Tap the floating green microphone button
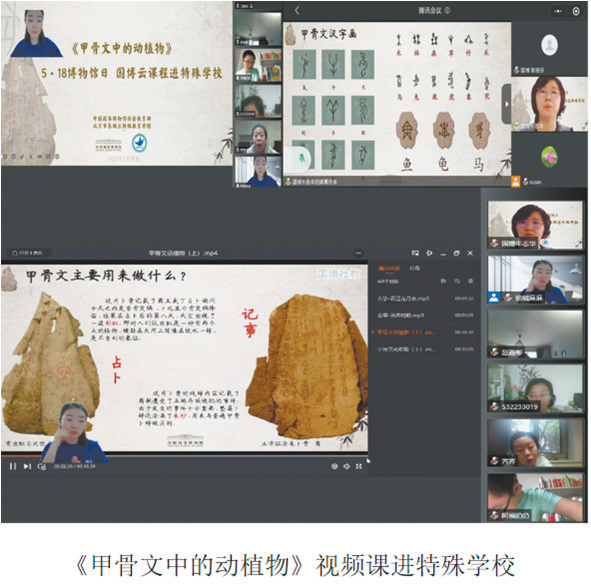The height and width of the screenshot is (587, 591). click(x=301, y=158)
